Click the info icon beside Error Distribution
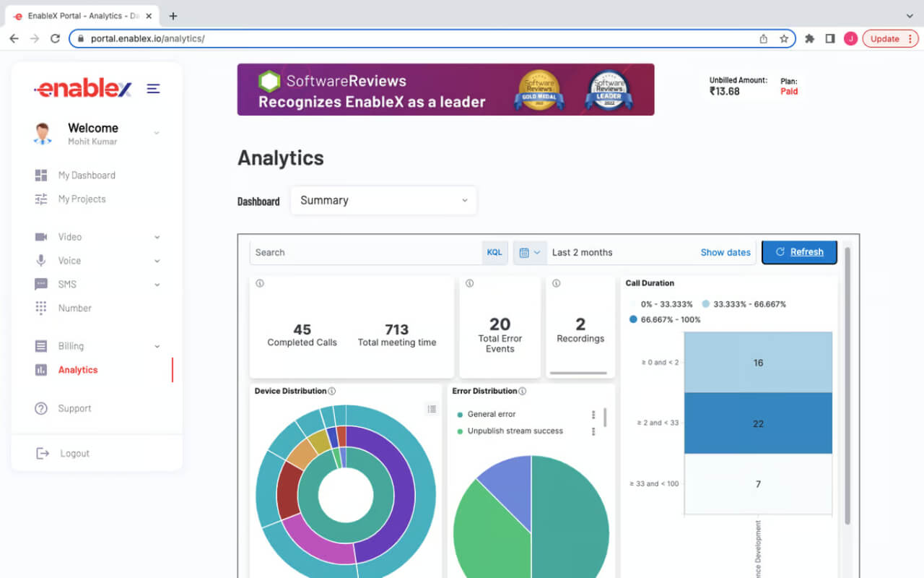Image resolution: width=924 pixels, height=578 pixels. click(522, 391)
